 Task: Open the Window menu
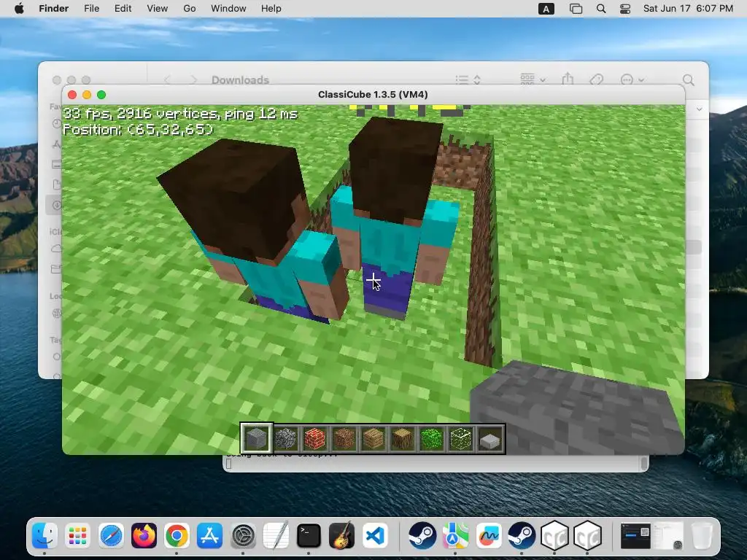click(228, 9)
